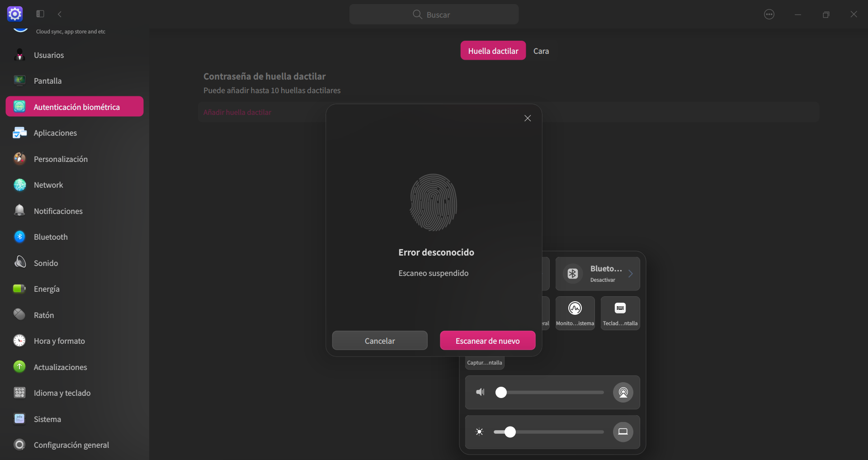Select Autenticación biométrica in sidebar
This screenshot has height=460, width=868.
75,107
